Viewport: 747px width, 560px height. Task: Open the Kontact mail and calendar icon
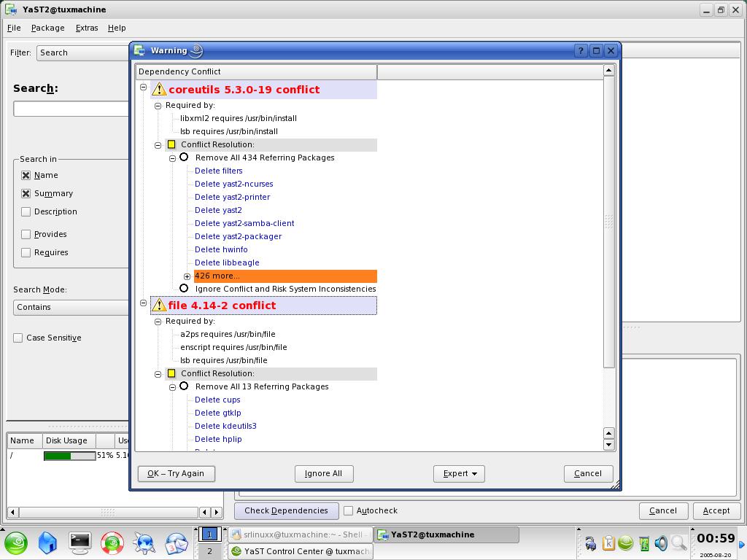[177, 542]
